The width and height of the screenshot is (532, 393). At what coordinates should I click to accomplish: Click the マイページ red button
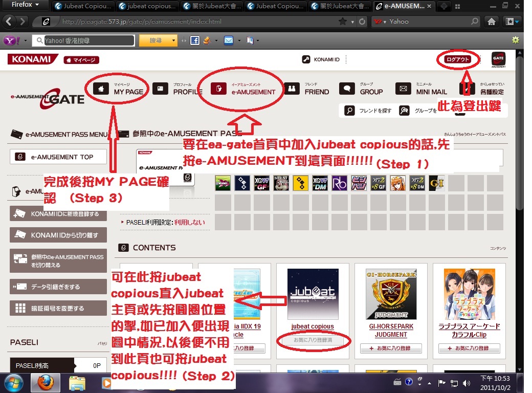(81, 60)
